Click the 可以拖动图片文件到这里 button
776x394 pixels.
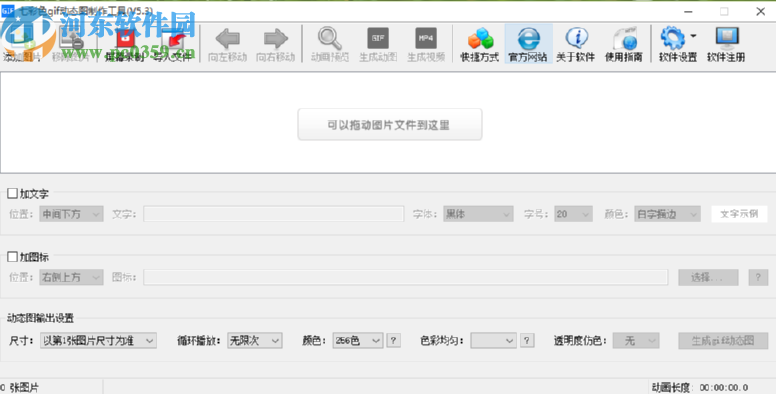[389, 125]
